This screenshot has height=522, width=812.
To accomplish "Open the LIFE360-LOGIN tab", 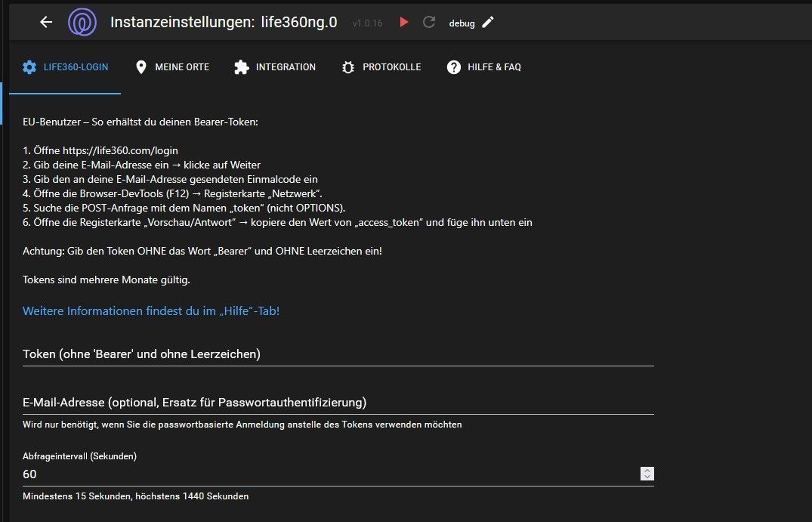I will click(65, 67).
